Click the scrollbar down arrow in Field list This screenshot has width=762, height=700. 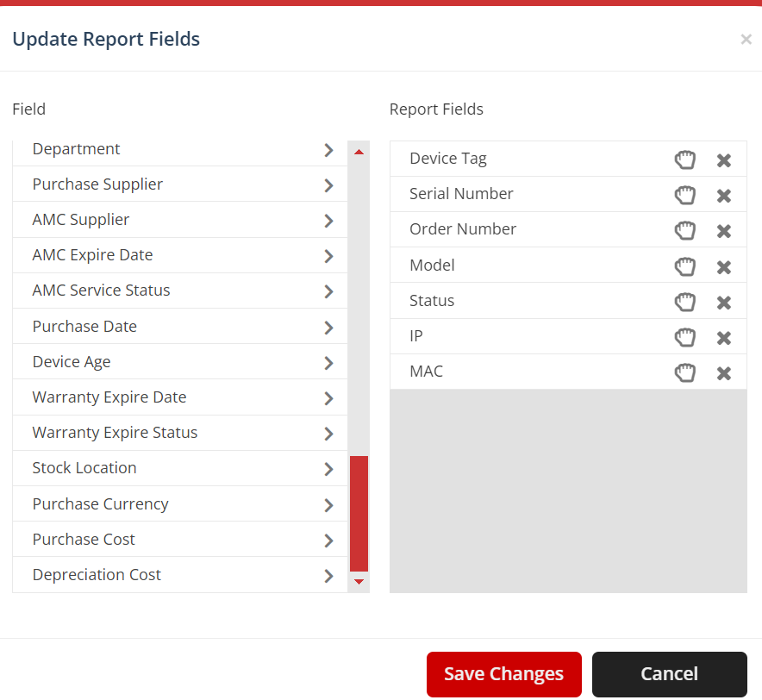(x=359, y=582)
